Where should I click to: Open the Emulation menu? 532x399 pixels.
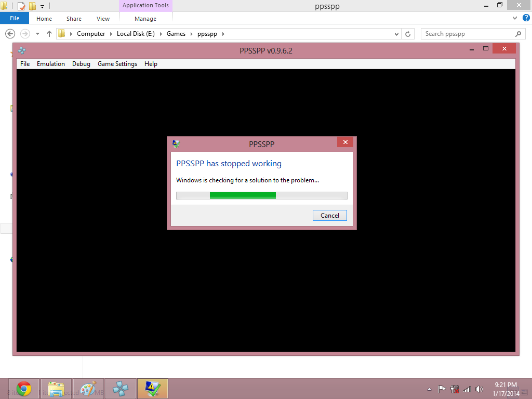tap(51, 64)
